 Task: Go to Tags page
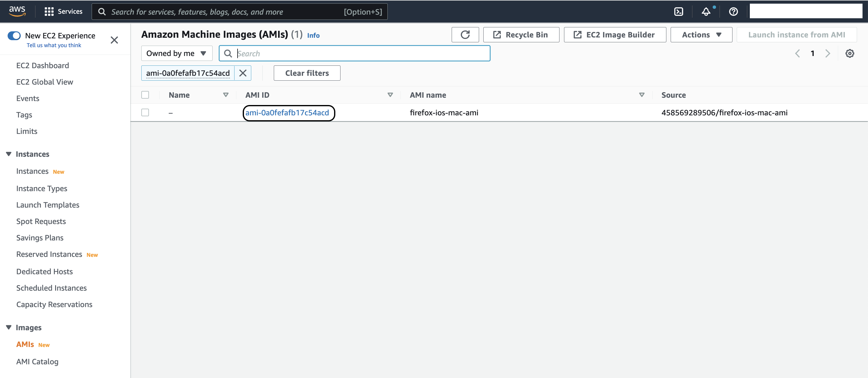[x=24, y=115]
